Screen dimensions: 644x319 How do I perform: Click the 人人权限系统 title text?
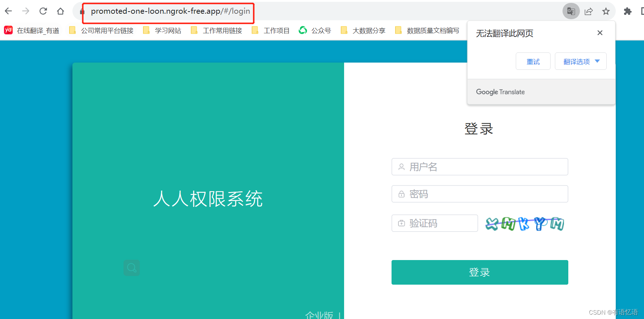pyautogui.click(x=208, y=199)
